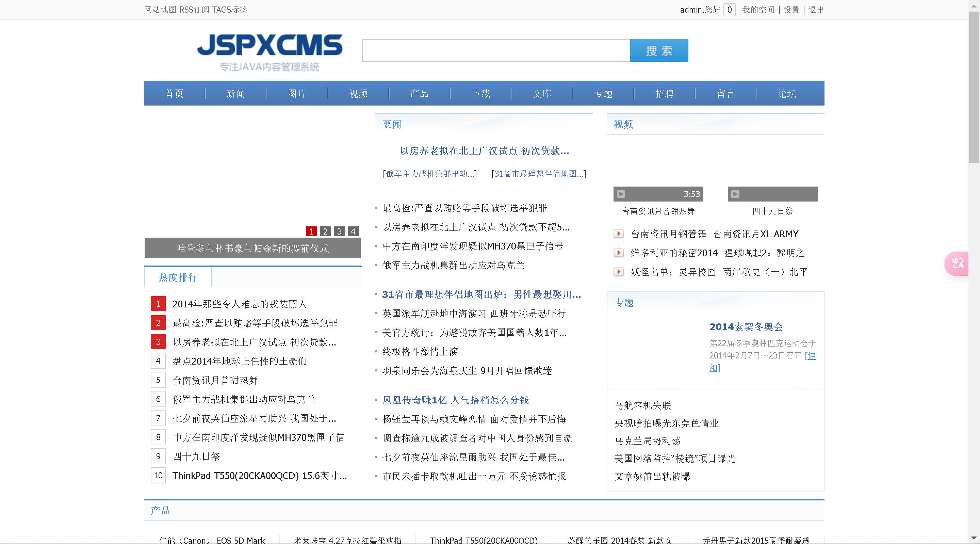980x544 pixels.
Task: Click arrow icon beside 妖怪名单：灵异校园
Action: (619, 272)
